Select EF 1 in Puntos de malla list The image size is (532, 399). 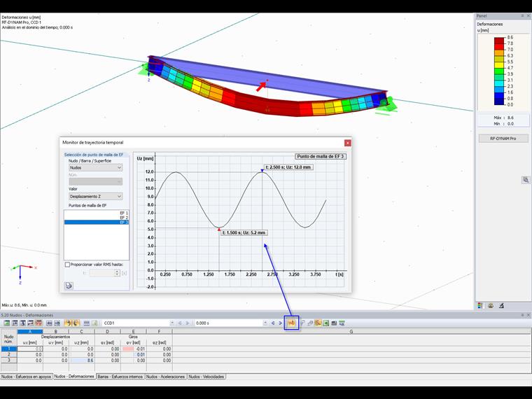click(x=97, y=213)
